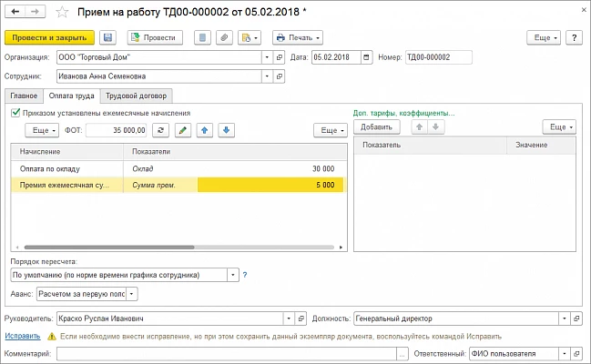
Task: Open help with the question mark button
Action: pos(574,37)
